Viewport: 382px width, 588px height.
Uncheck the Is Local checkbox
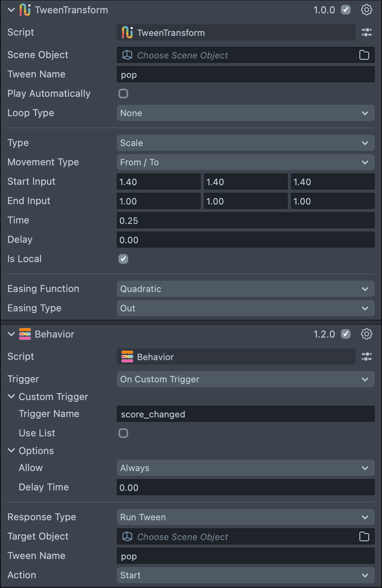tap(123, 259)
